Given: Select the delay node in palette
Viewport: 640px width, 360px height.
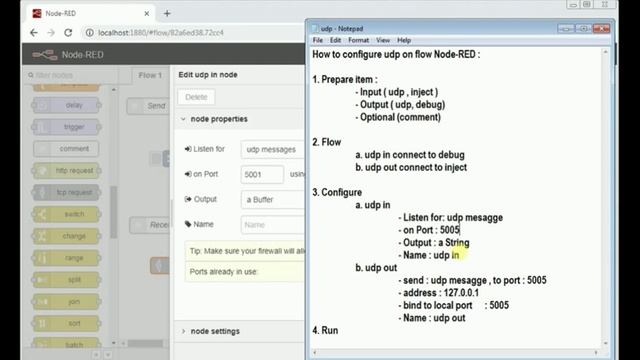Looking at the screenshot, I should point(66,105).
